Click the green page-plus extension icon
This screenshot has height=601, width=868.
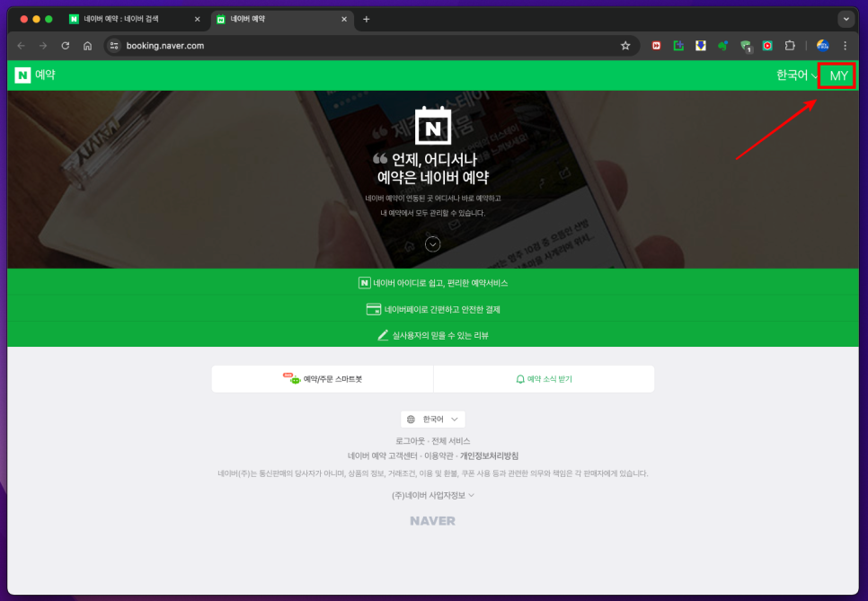(678, 46)
